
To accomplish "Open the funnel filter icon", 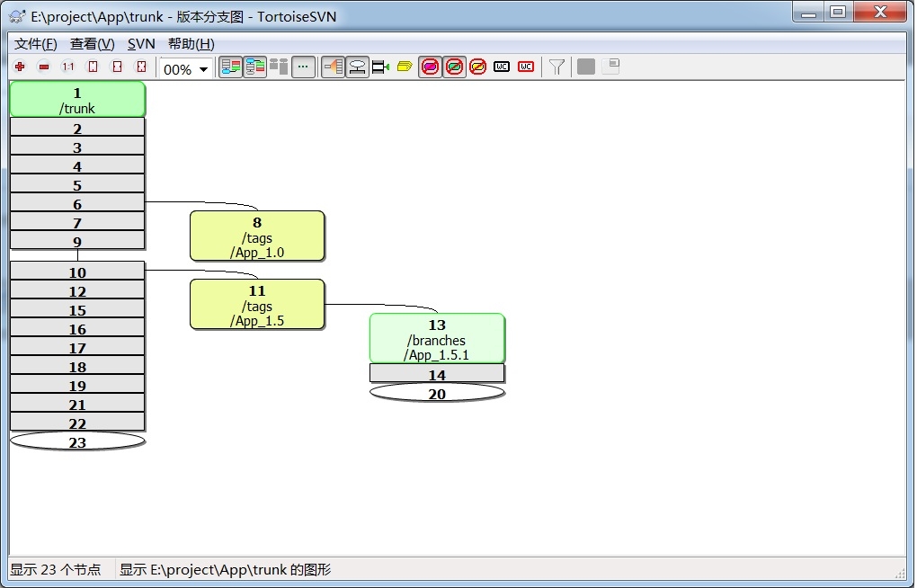I will pyautogui.click(x=556, y=67).
